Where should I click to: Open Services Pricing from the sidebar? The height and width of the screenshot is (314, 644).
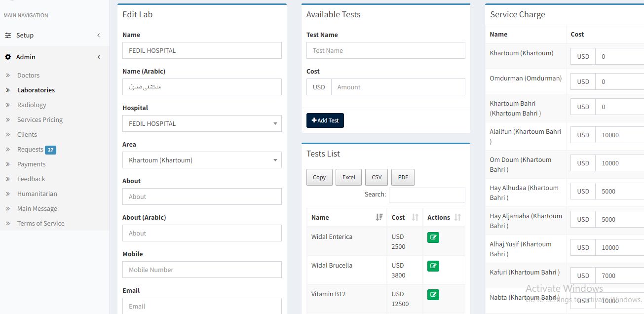[40, 119]
